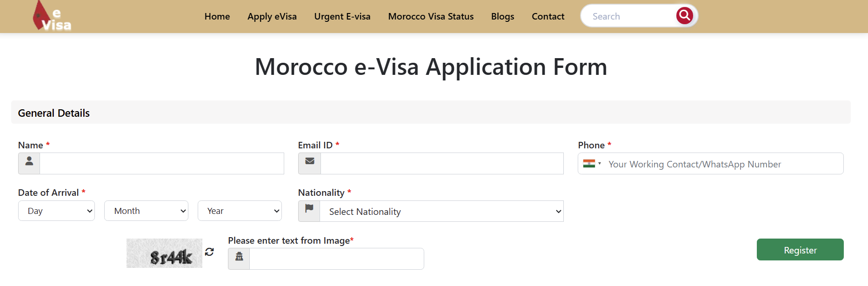
Task: Open the Contact link
Action: click(548, 16)
